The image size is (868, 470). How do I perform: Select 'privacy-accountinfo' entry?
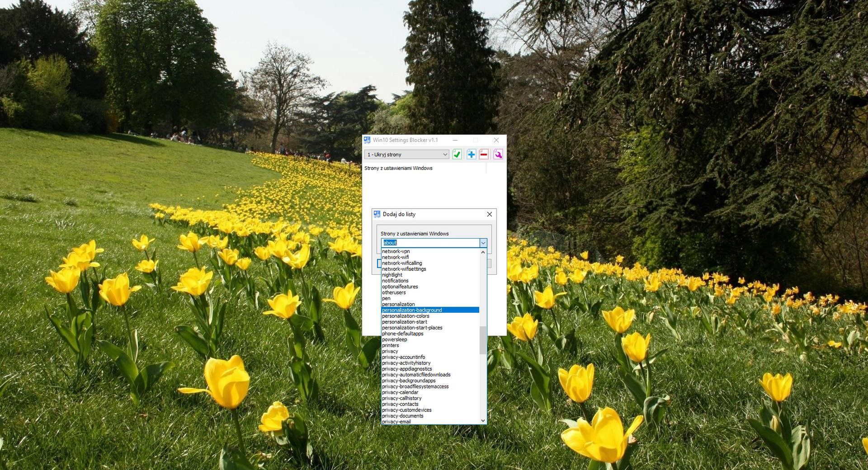[x=430, y=357]
